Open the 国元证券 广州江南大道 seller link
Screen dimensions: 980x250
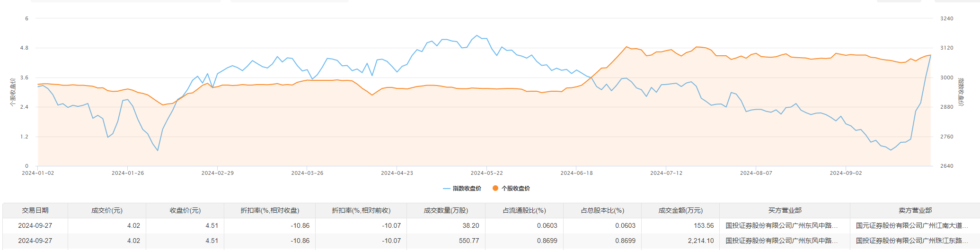912,226
